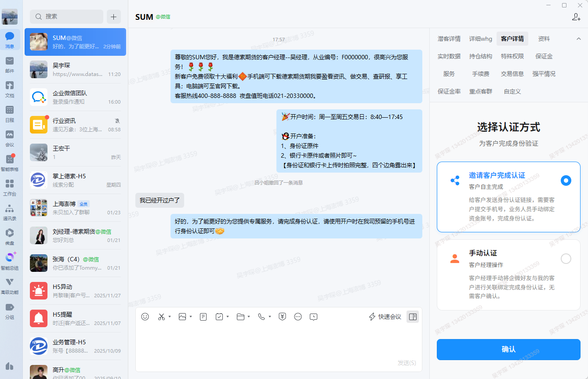Click the yen shield icon in chat toolbar

coord(283,317)
